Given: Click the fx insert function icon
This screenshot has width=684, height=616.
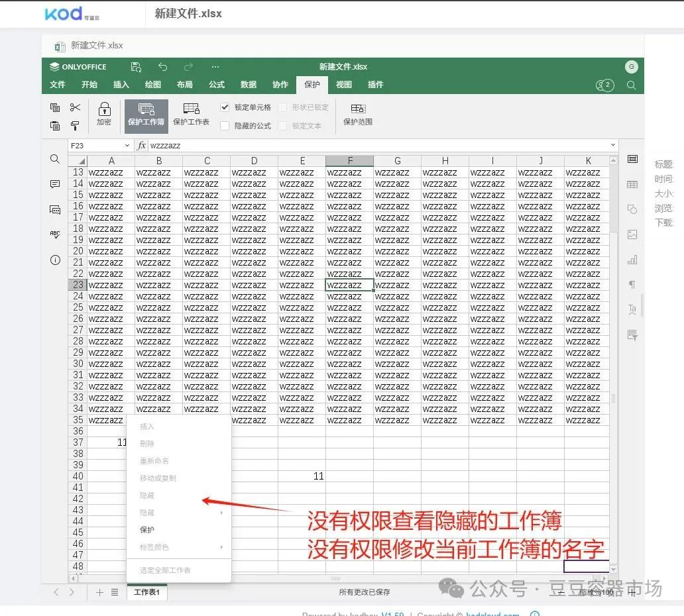Looking at the screenshot, I should tap(141, 145).
